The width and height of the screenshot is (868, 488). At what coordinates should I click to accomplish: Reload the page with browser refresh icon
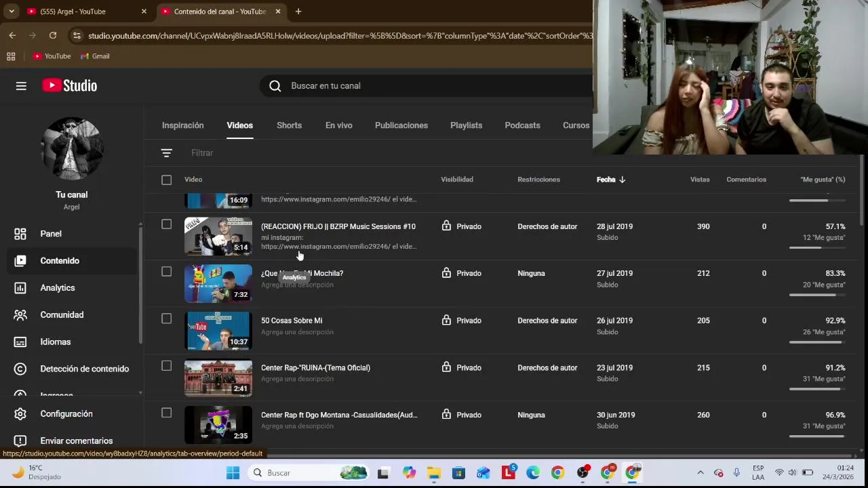(x=53, y=35)
